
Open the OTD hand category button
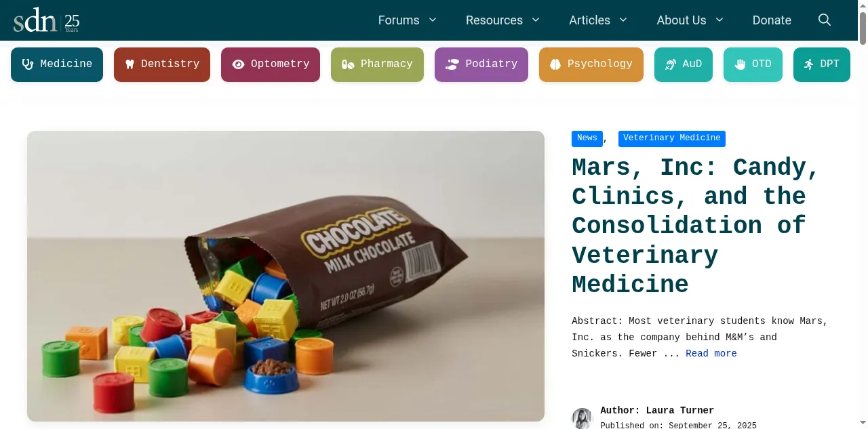tap(753, 64)
